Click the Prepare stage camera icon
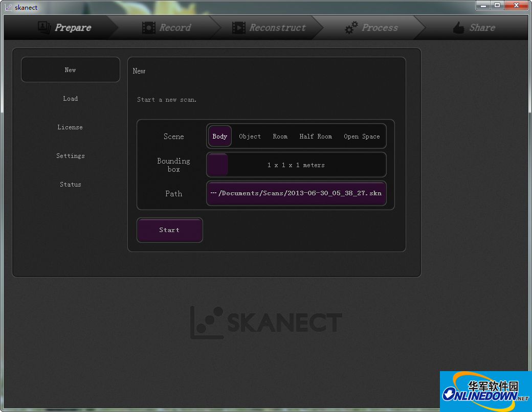Image resolution: width=532 pixels, height=412 pixels. coord(44,28)
